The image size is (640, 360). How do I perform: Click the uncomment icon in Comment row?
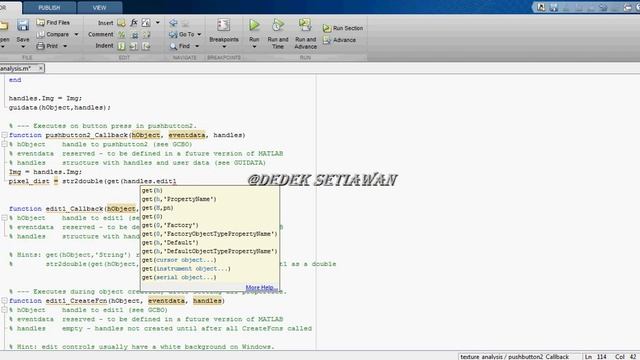tap(134, 35)
